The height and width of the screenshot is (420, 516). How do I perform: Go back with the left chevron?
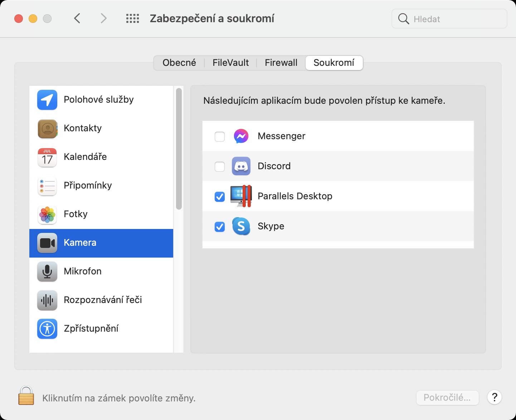[x=77, y=19]
